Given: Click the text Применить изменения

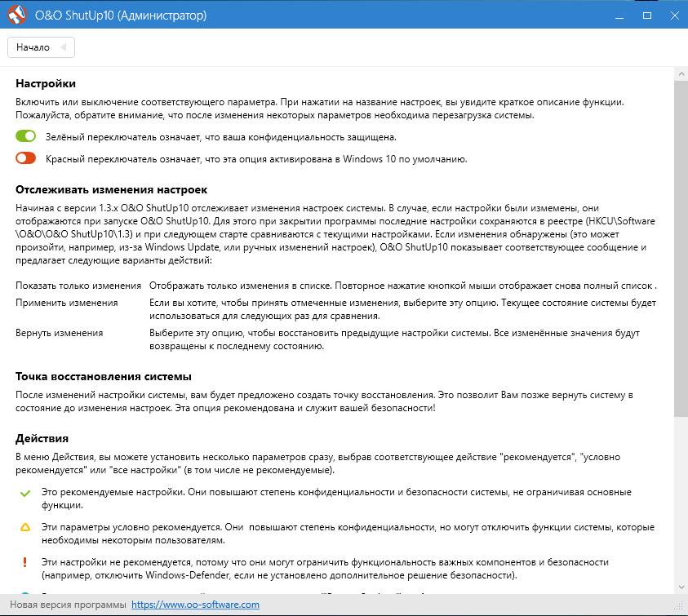Looking at the screenshot, I should pyautogui.click(x=67, y=303).
